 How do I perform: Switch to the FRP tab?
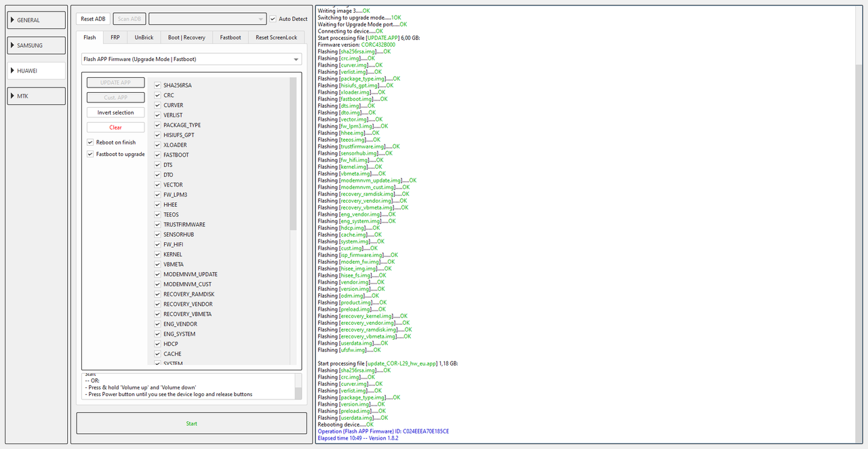point(115,37)
